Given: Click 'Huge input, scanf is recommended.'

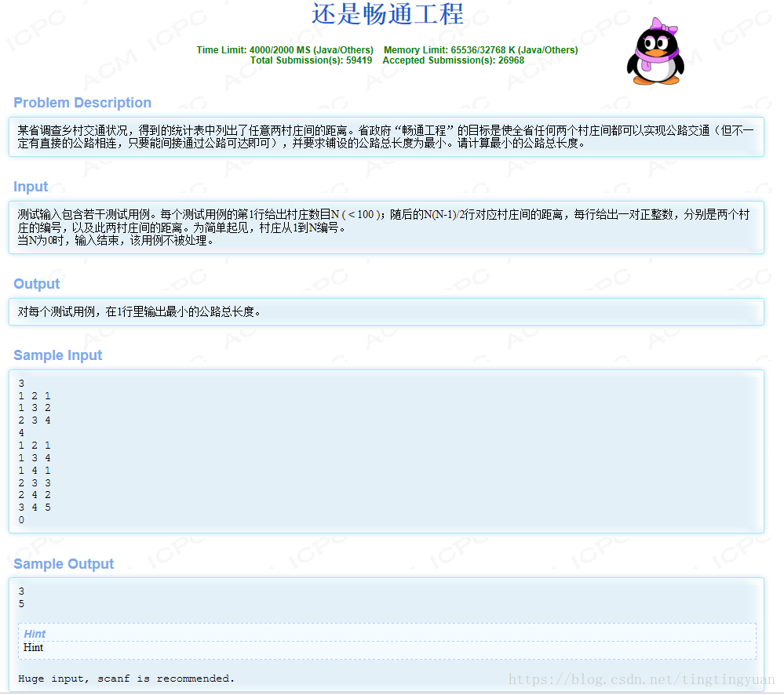Looking at the screenshot, I should coord(126,679).
